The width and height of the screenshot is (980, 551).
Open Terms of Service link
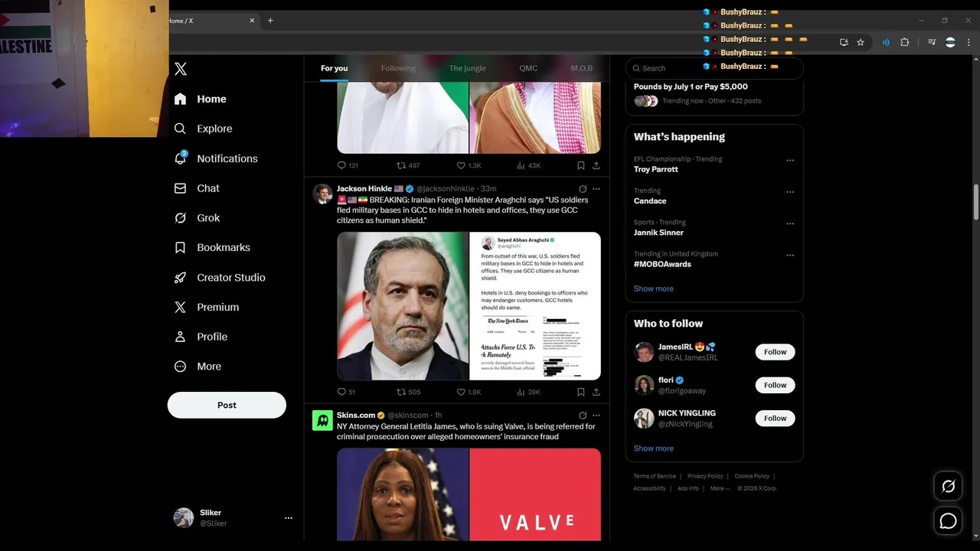(655, 476)
